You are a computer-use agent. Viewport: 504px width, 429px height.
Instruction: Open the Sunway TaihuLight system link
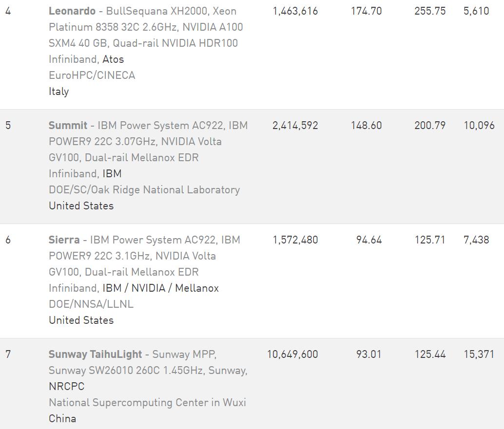95,354
